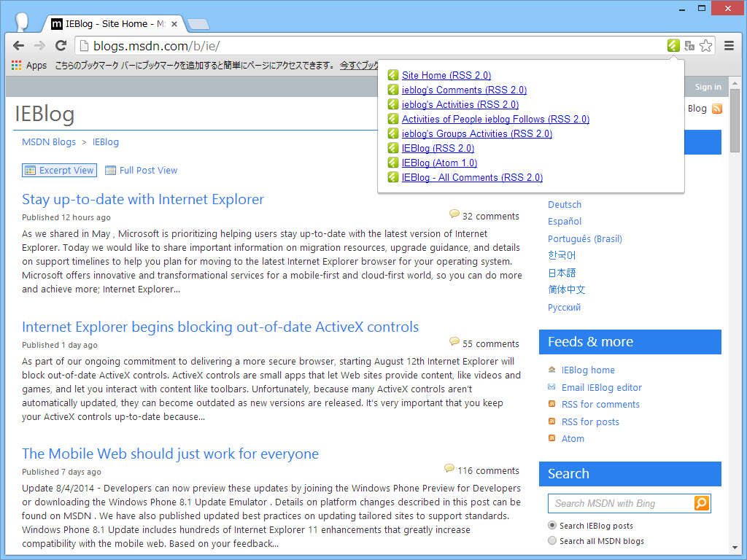747x560 pixels.
Task: Click the home icon beside IEBlog home
Action: click(x=551, y=370)
